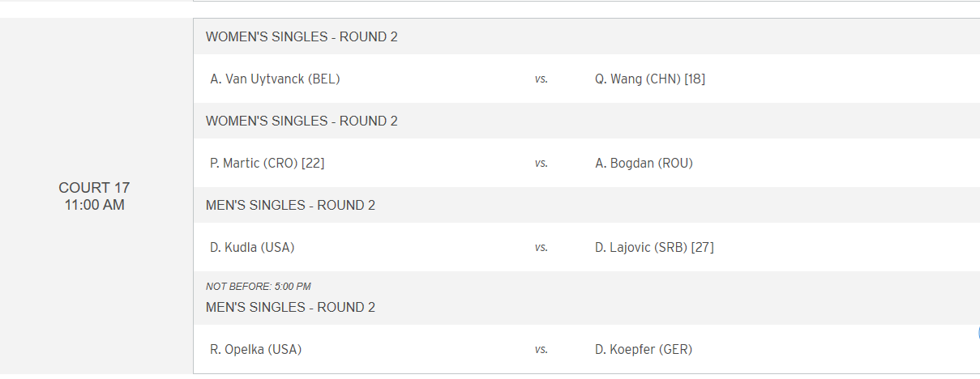Click the COURT 17 label
980x379 pixels.
coord(94,188)
